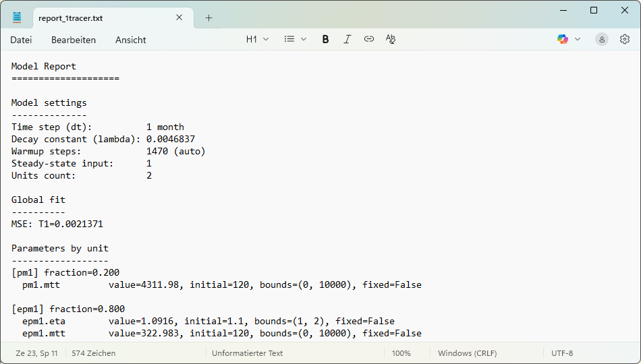This screenshot has height=364, width=641.
Task: Open the Bearbeiten menu
Action: click(x=74, y=40)
